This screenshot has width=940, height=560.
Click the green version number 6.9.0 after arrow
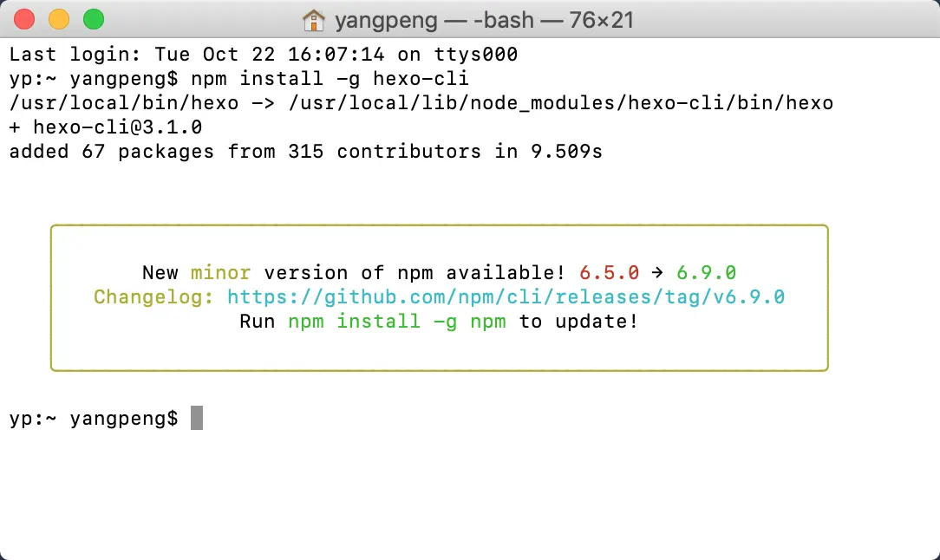click(x=706, y=273)
